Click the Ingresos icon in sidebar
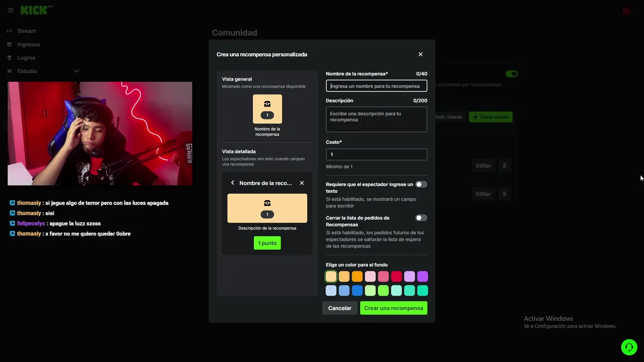 (10, 44)
